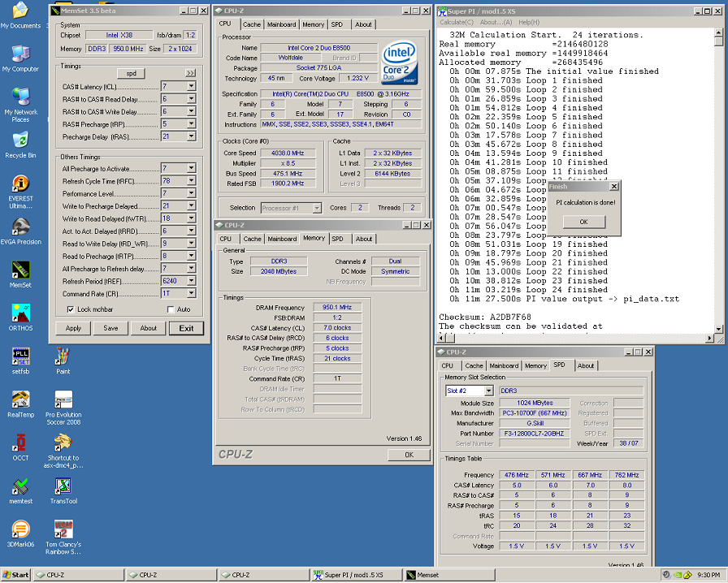
Task: Open the Slot #2 memory slot dropdown
Action: pos(488,391)
